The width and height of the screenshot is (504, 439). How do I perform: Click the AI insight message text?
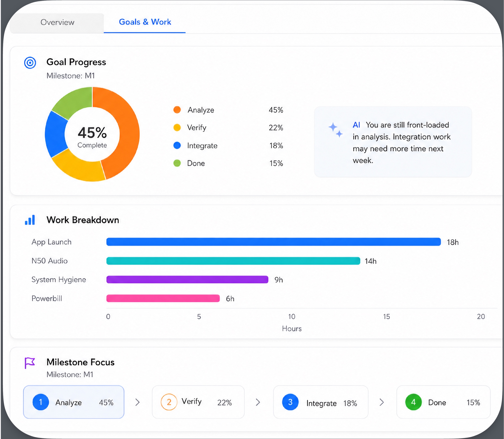tap(402, 143)
